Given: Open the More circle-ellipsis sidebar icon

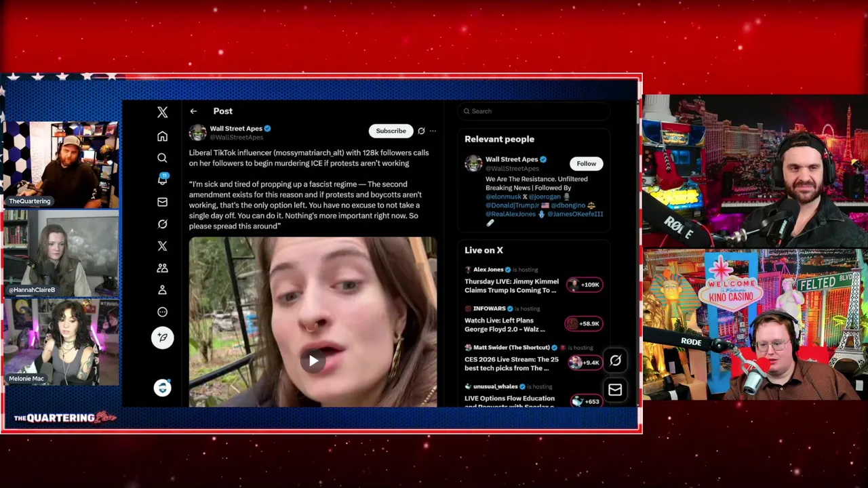Looking at the screenshot, I should coord(162,312).
